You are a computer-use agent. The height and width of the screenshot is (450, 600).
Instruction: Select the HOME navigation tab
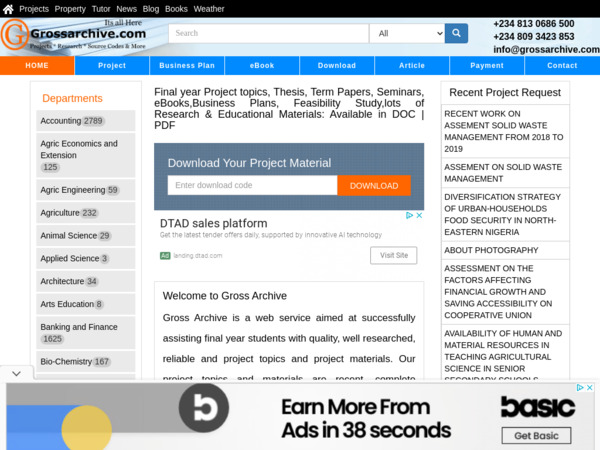[37, 65]
